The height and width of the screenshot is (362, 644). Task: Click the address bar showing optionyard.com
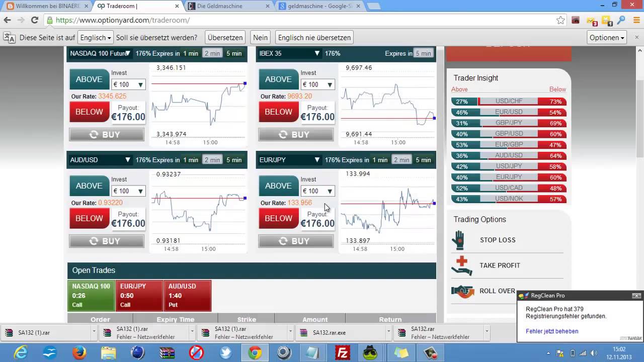tap(300, 20)
